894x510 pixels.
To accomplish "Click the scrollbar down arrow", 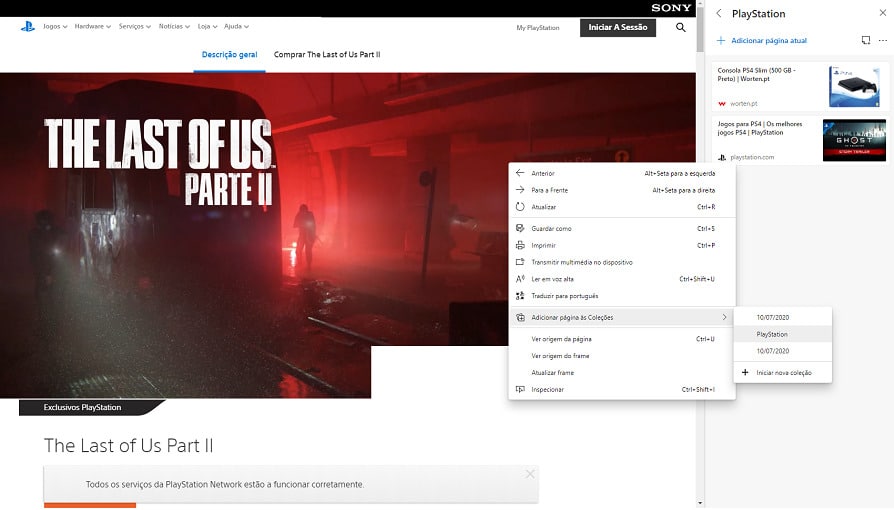I will point(700,503).
